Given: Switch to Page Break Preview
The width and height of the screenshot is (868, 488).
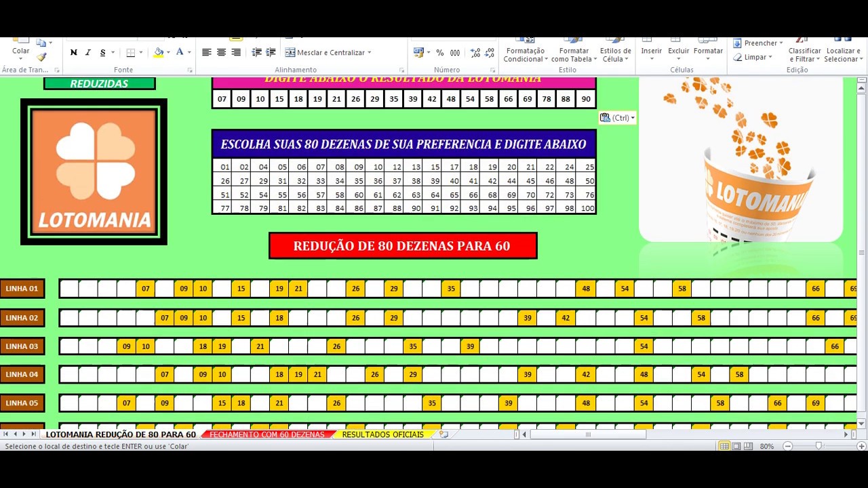Looking at the screenshot, I should click(747, 446).
